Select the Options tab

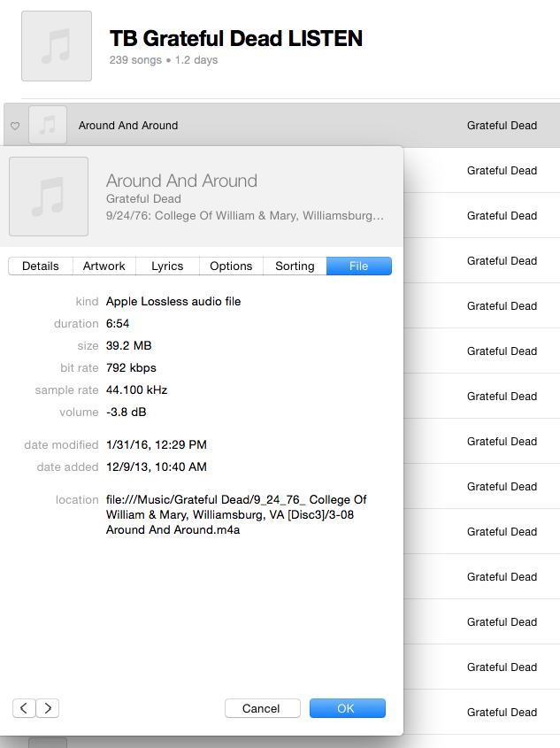231,266
